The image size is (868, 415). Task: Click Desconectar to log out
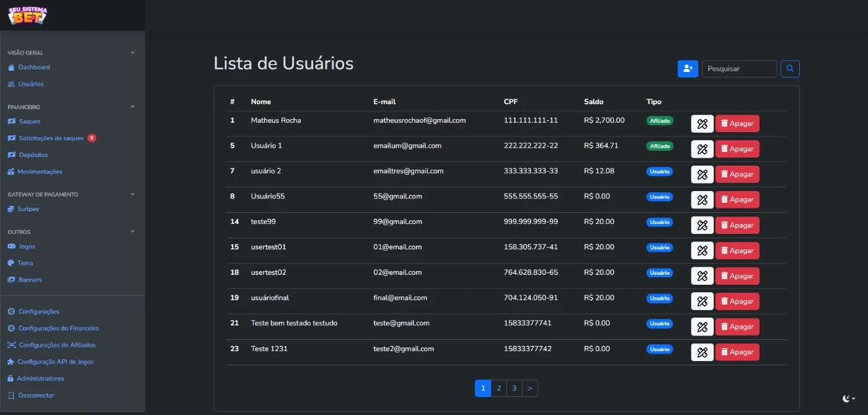(31, 395)
